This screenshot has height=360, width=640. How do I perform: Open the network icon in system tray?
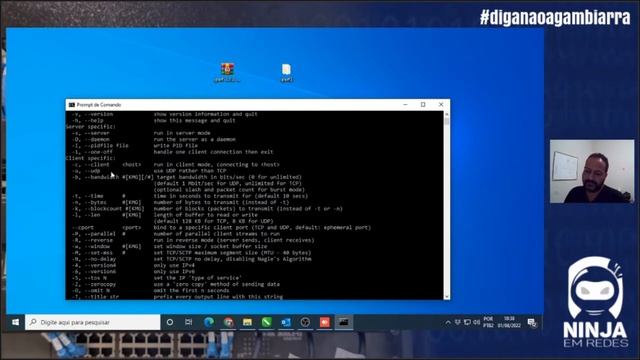(458, 322)
